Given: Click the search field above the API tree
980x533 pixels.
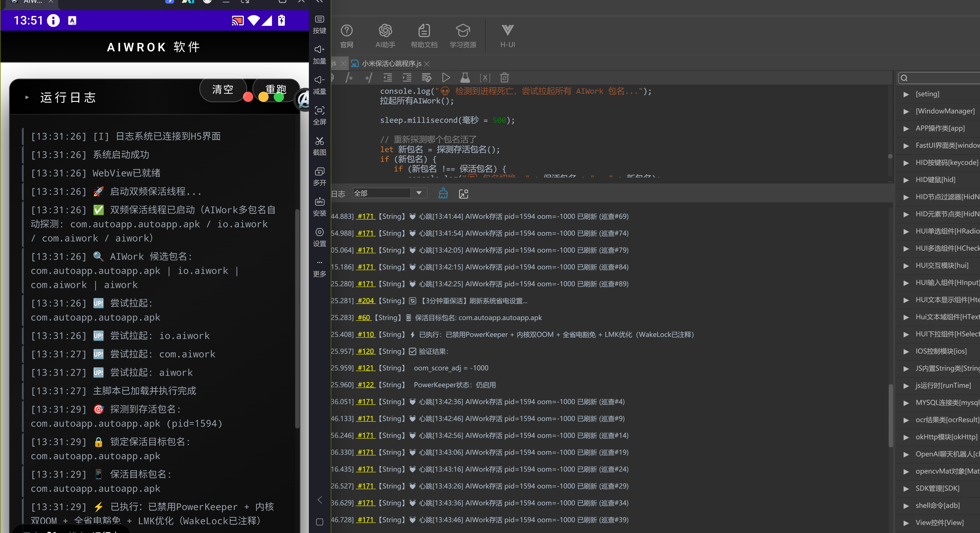Looking at the screenshot, I should [x=939, y=78].
